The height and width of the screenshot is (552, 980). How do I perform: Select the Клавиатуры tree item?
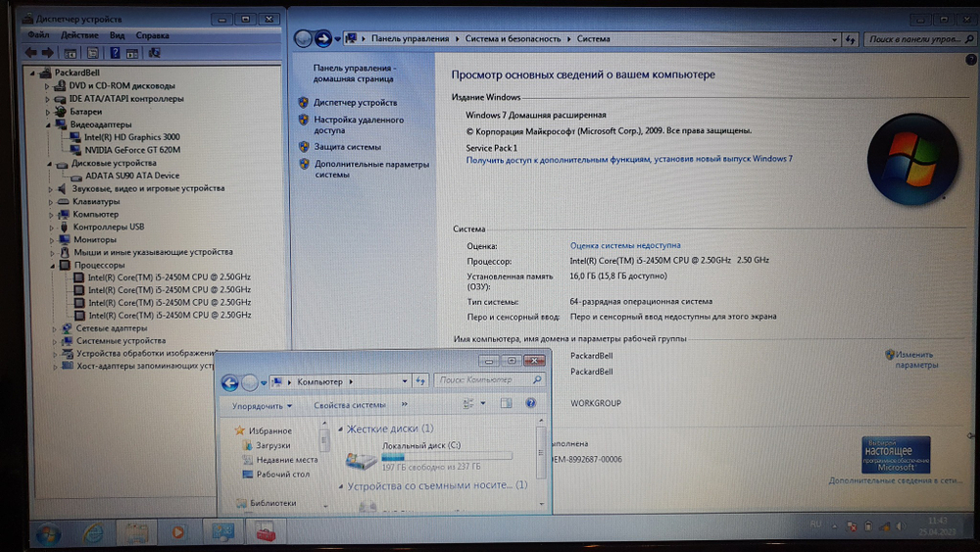click(96, 201)
